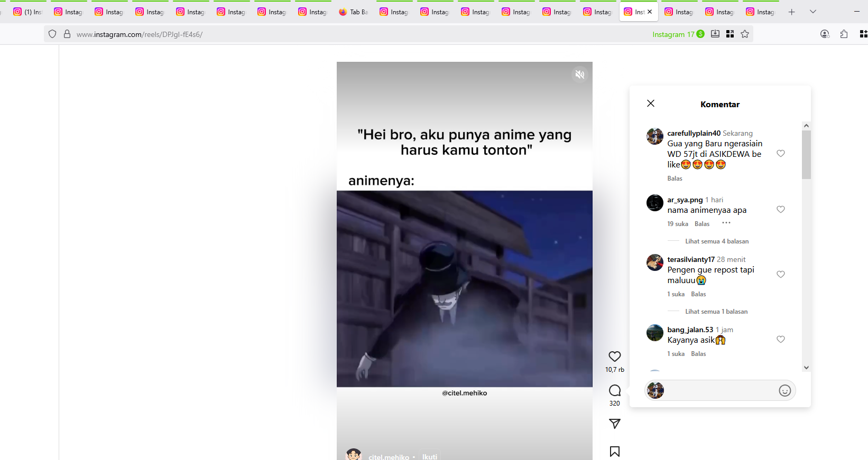Click ar_sya.png's profile picture
Viewport: 868px width, 460px height.
pyautogui.click(x=655, y=203)
